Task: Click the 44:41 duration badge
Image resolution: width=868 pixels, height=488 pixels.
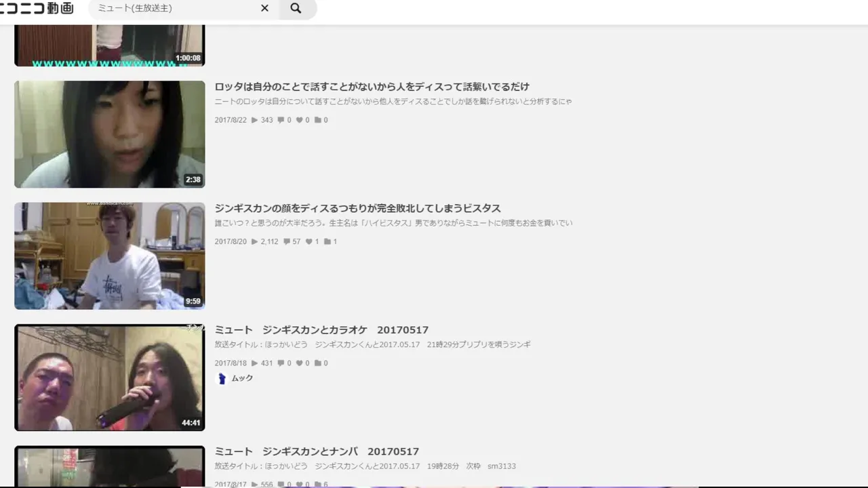Action: 191,423
